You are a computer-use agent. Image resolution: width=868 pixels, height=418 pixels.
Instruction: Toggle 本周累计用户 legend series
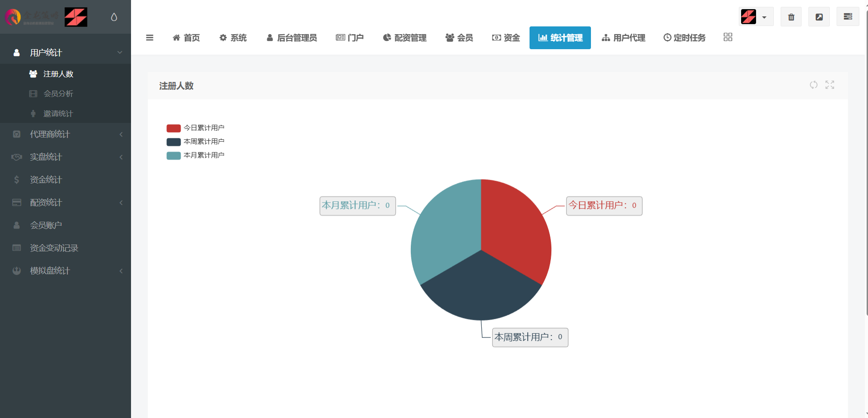(195, 142)
